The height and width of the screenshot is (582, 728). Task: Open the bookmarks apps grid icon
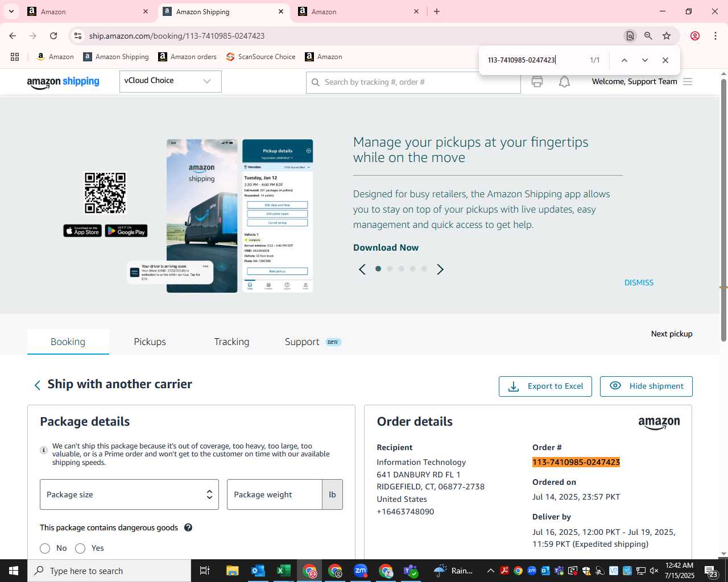[x=15, y=57]
